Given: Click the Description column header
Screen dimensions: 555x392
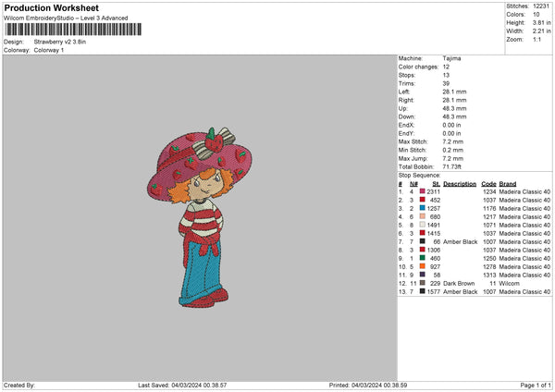Looking at the screenshot, I should coord(460,183).
